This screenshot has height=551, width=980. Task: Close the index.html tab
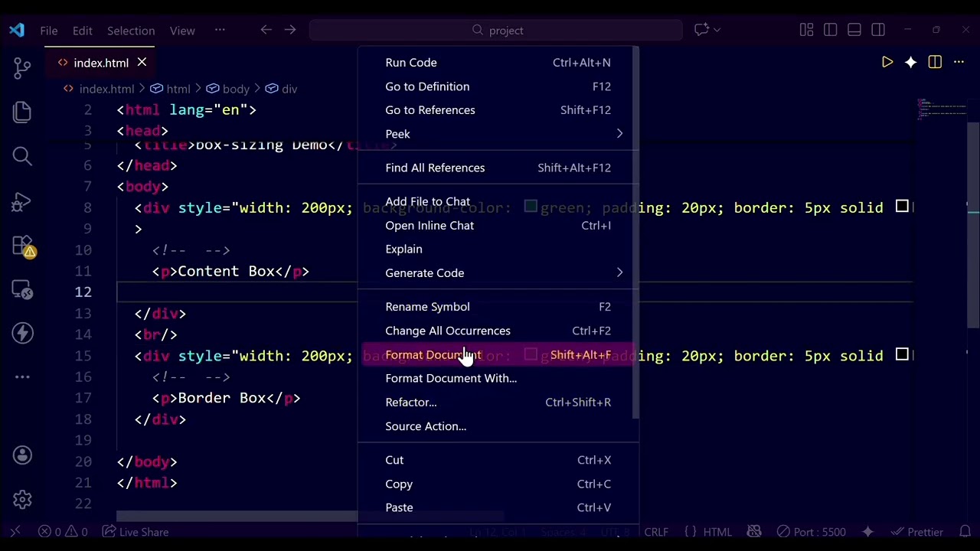click(142, 62)
